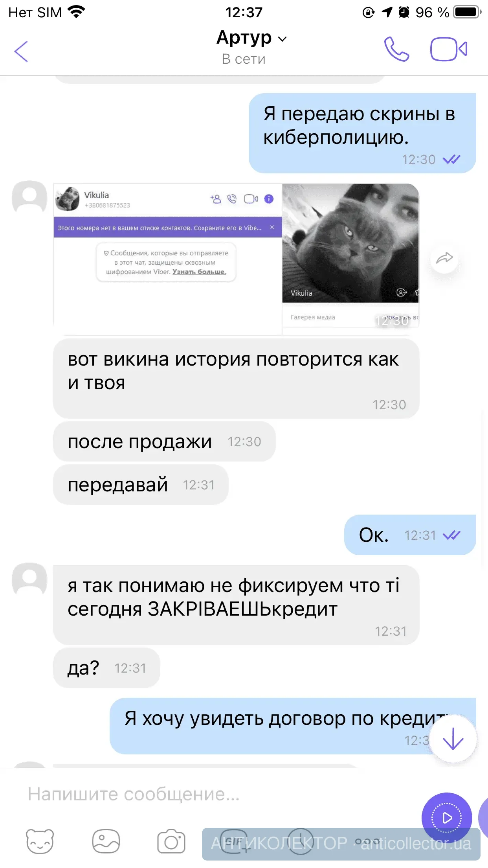The height and width of the screenshot is (868, 488).
Task: Tap the "передавай" message bubble
Action: (141, 485)
